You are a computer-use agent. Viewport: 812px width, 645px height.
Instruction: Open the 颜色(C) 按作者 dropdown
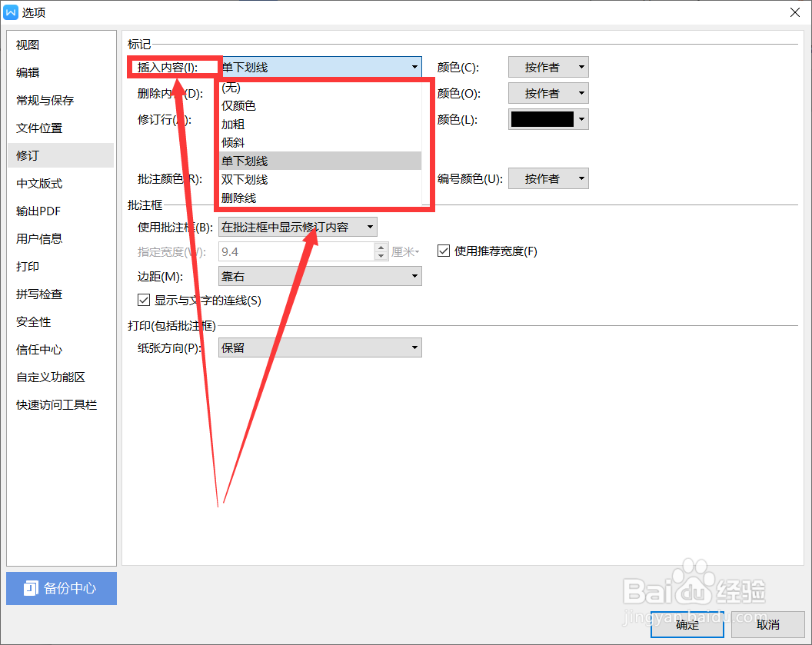pyautogui.click(x=548, y=67)
